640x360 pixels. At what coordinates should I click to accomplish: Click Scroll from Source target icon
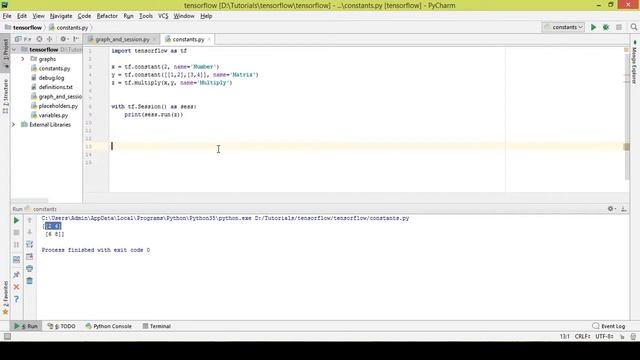point(39,39)
